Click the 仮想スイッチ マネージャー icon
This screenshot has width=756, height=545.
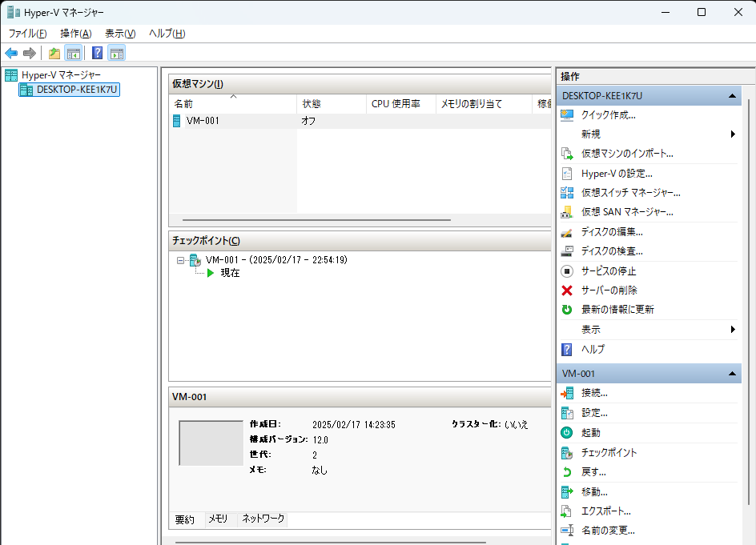click(x=567, y=193)
